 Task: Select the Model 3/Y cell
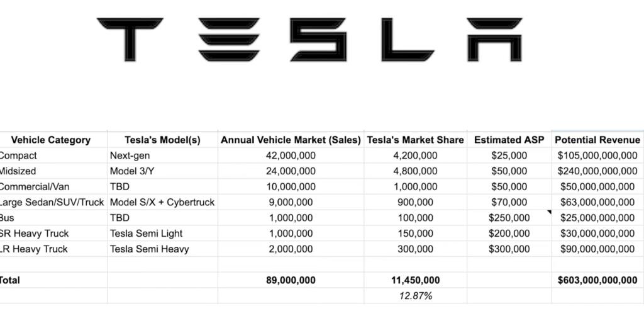(133, 171)
